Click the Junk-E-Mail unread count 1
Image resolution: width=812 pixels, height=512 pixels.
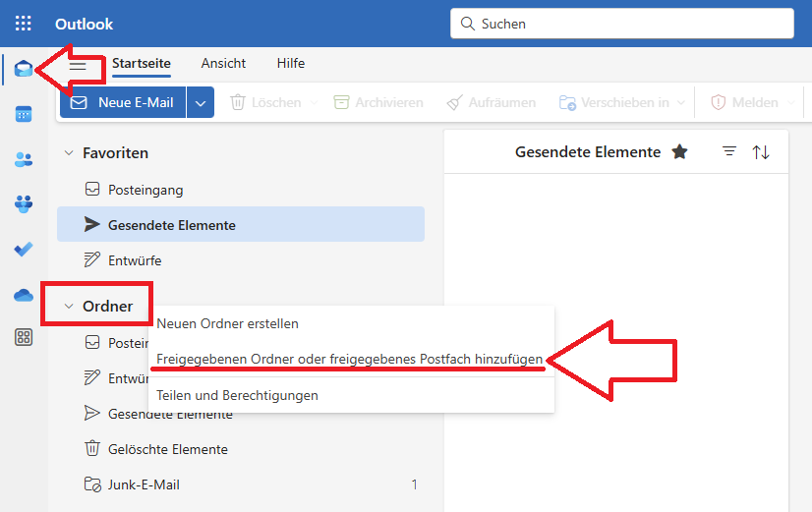[414, 484]
